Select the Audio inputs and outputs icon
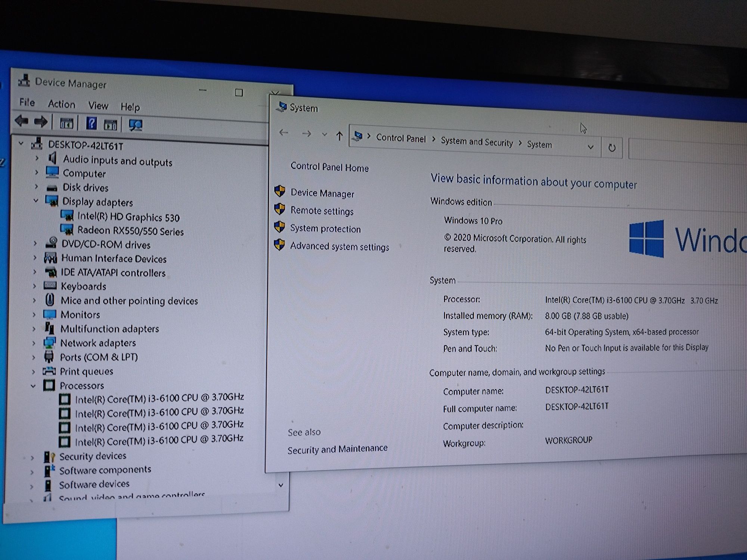The height and width of the screenshot is (560, 747). click(x=53, y=158)
